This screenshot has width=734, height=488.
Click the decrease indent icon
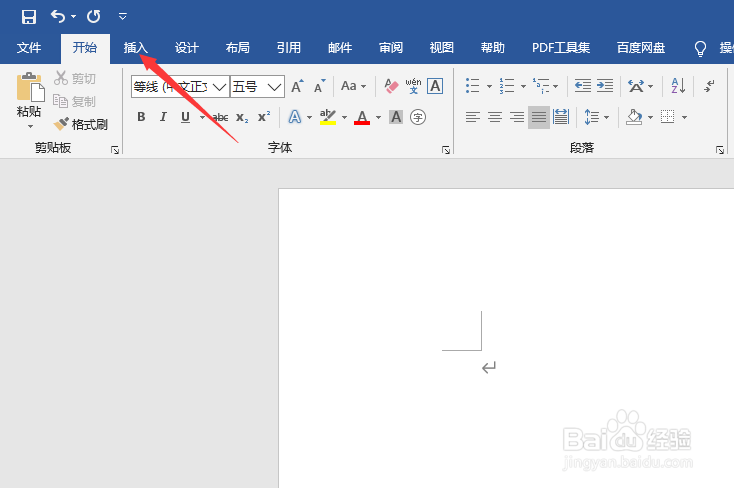click(583, 86)
